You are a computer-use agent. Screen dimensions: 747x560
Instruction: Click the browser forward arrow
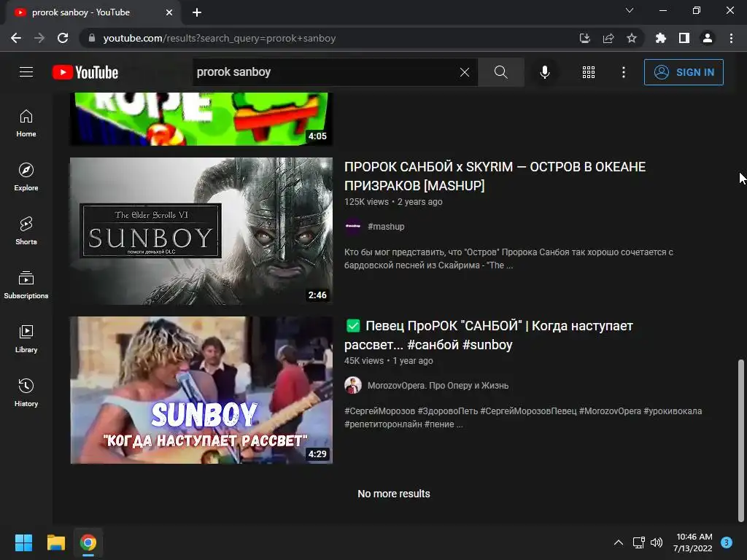(39, 38)
